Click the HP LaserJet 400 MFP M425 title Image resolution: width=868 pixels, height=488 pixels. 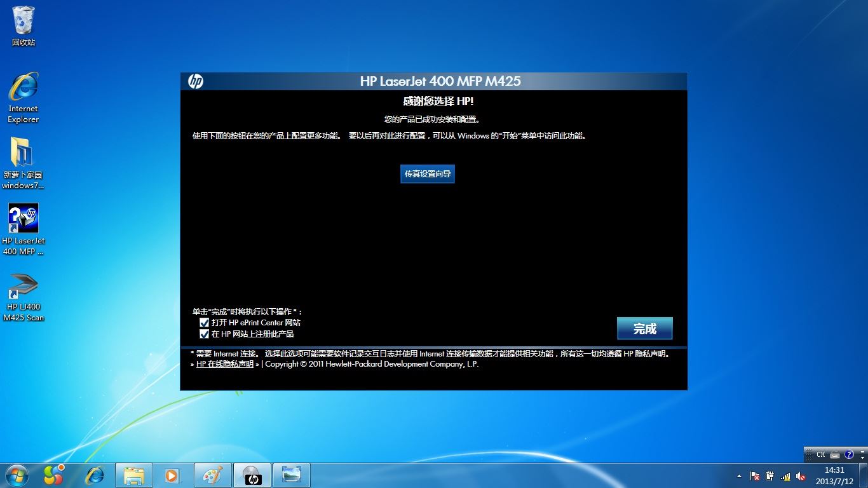tap(440, 81)
